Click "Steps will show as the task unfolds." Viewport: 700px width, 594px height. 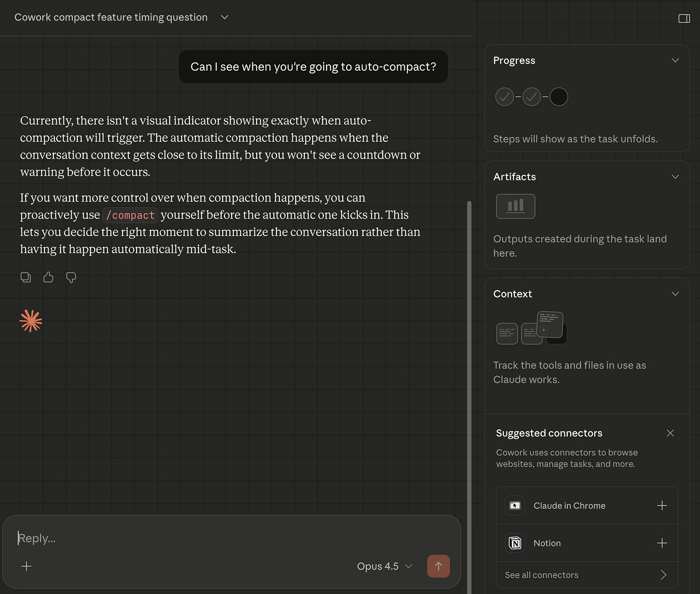tap(575, 139)
